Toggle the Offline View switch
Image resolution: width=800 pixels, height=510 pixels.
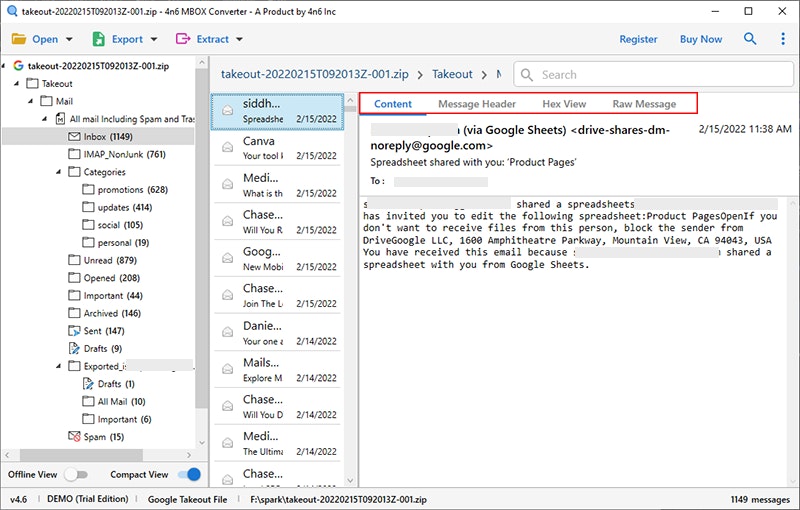point(76,475)
